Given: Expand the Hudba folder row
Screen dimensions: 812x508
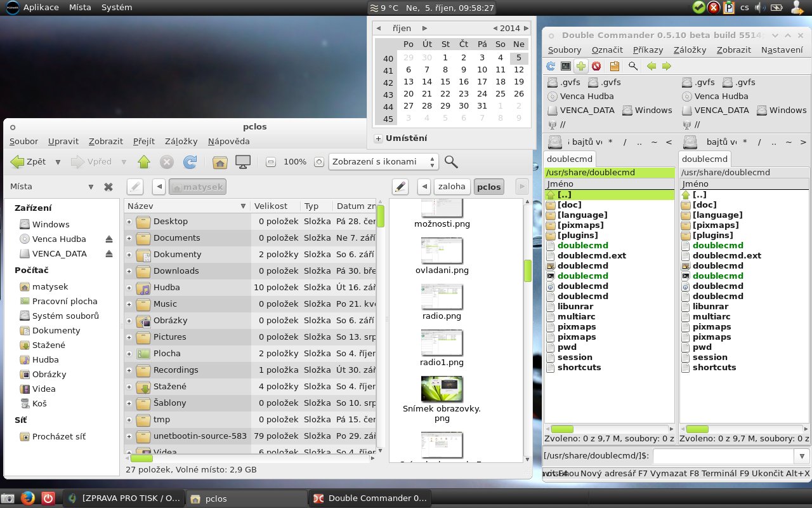Looking at the screenshot, I should [x=129, y=288].
